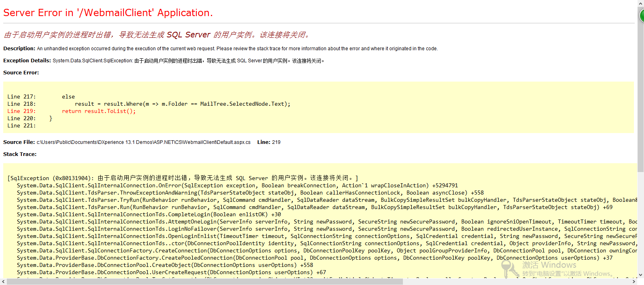
Task: Click the TdsParser.TryRun stack trace line
Action: [327, 200]
